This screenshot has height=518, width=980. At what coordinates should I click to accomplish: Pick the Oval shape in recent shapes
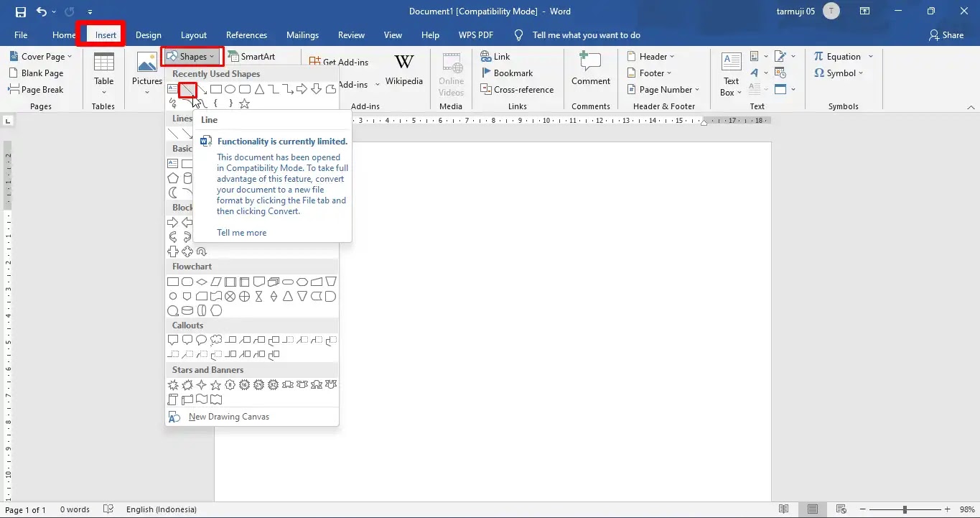pos(230,89)
